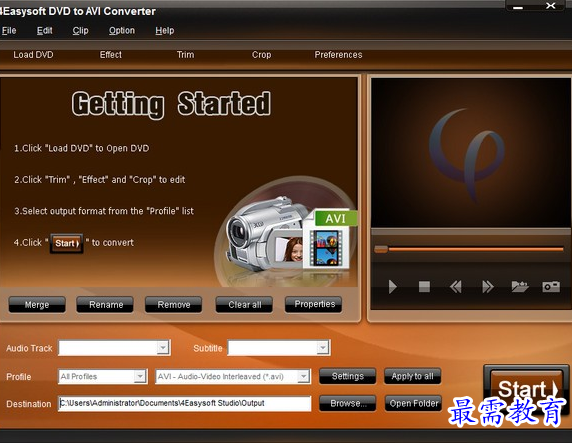This screenshot has width=572, height=443.
Task: Open the Option menu
Action: (122, 31)
